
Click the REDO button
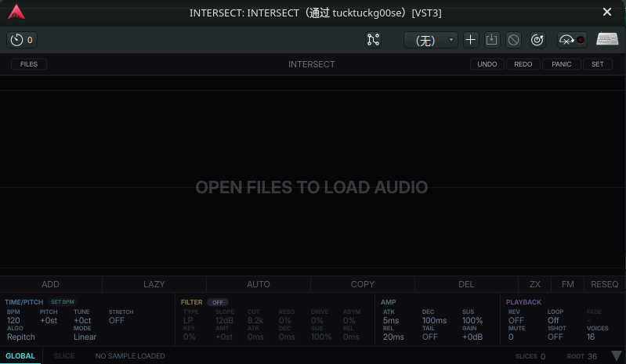pyautogui.click(x=523, y=64)
